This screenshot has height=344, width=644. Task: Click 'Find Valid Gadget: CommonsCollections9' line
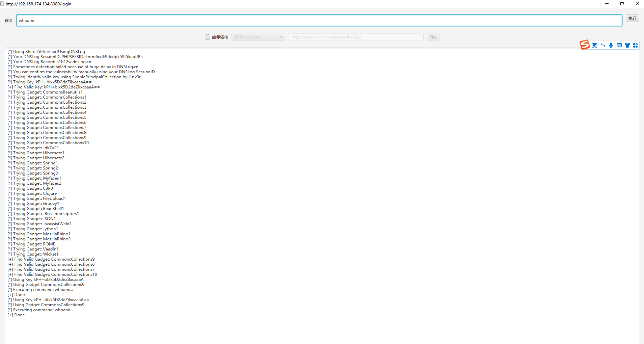click(x=51, y=259)
